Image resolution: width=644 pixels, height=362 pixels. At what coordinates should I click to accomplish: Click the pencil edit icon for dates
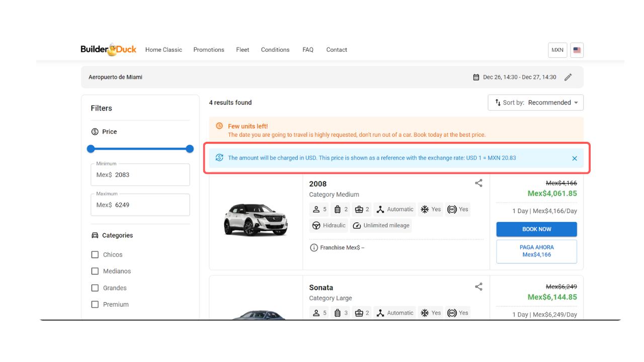coord(568,77)
